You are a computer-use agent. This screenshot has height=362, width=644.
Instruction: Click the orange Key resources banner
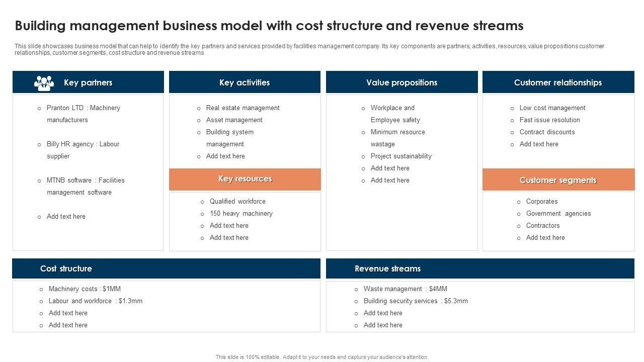pos(245,179)
